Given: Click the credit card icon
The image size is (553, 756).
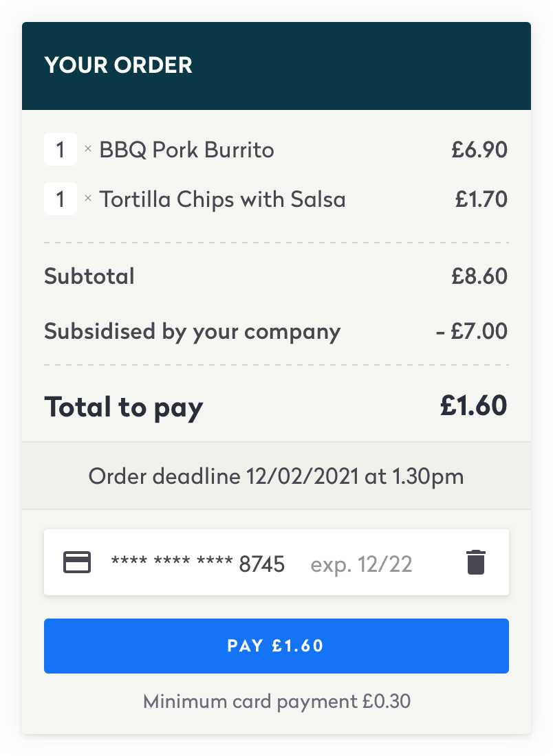Looking at the screenshot, I should 77,562.
